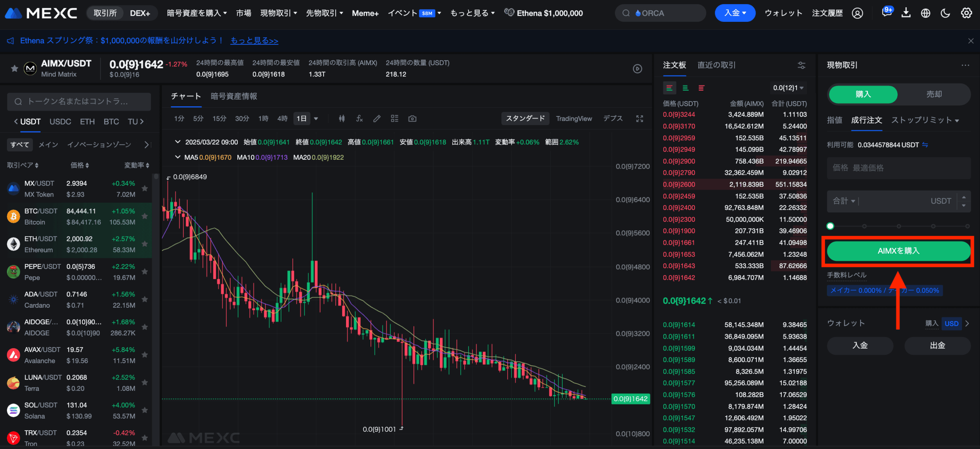The height and width of the screenshot is (449, 980).
Task: Switch chart to TradingView mode
Action: coord(574,119)
